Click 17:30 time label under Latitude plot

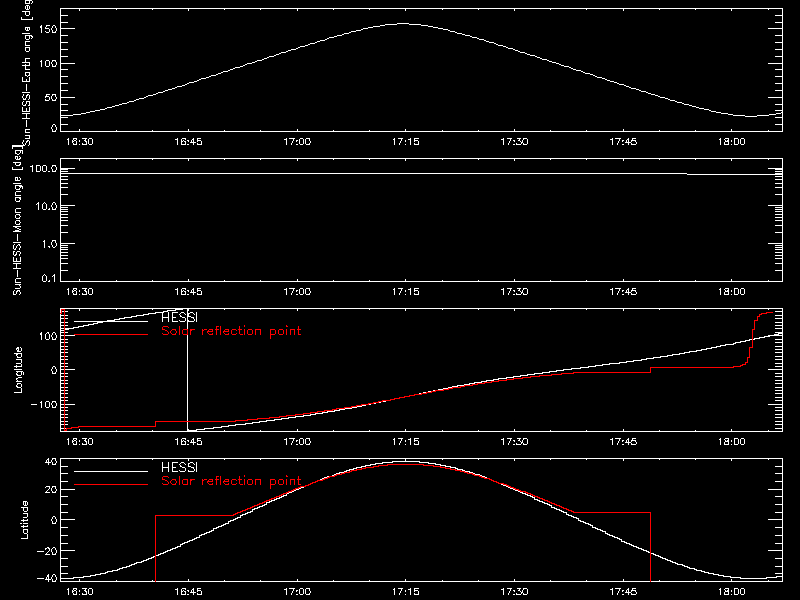click(x=514, y=592)
